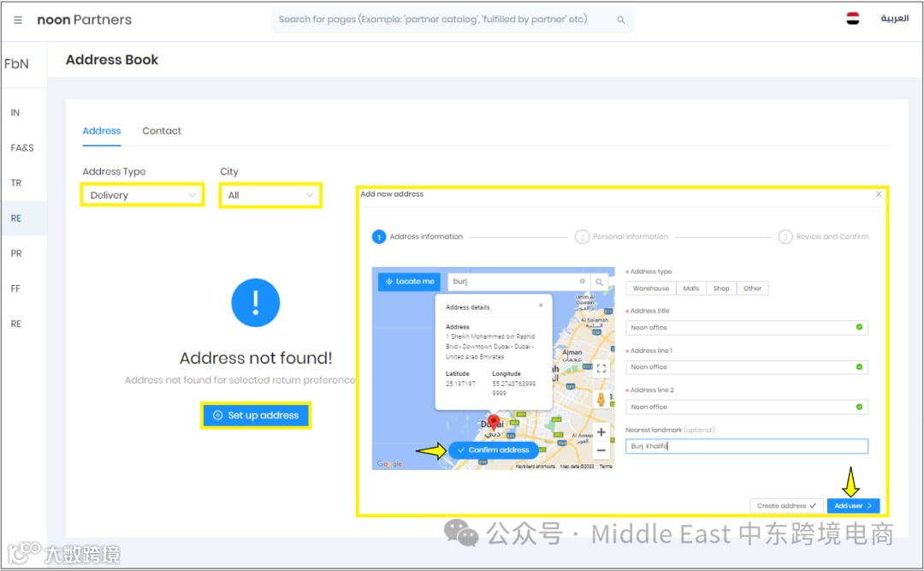Focus the Address title field
Screen dimensions: 924x571
(747, 327)
